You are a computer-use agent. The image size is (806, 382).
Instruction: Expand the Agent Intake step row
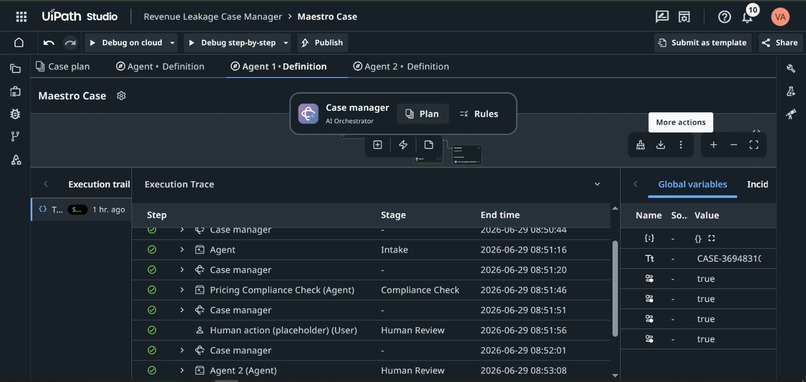[x=182, y=250]
